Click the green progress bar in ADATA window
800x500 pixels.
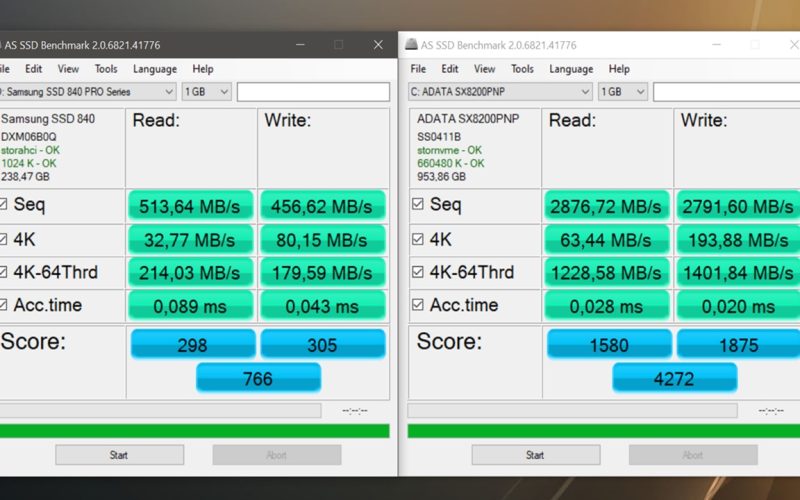(604, 431)
